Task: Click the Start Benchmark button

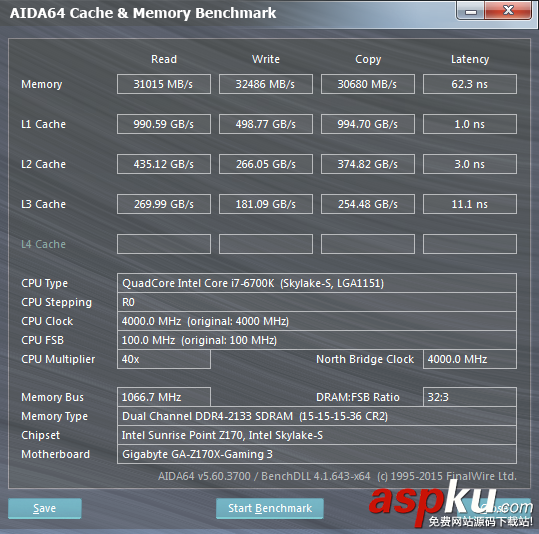Action: tap(270, 508)
